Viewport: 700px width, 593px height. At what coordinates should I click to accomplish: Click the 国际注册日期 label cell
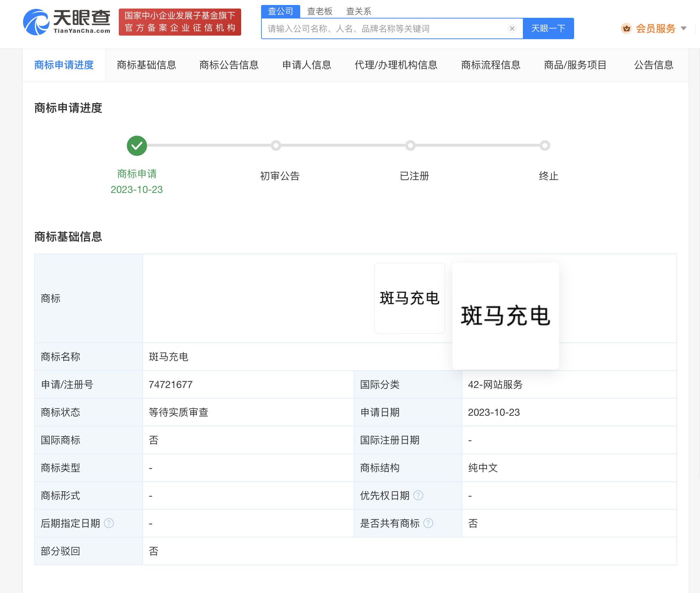(x=408, y=440)
